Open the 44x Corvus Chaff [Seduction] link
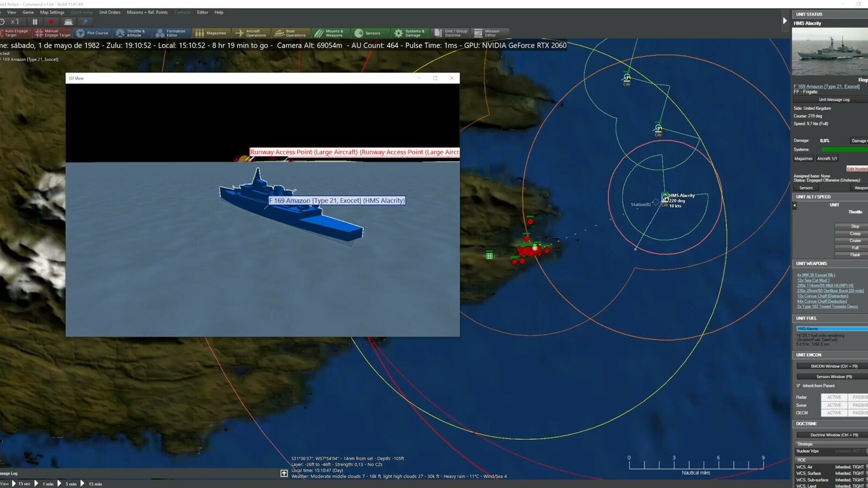 [822, 301]
